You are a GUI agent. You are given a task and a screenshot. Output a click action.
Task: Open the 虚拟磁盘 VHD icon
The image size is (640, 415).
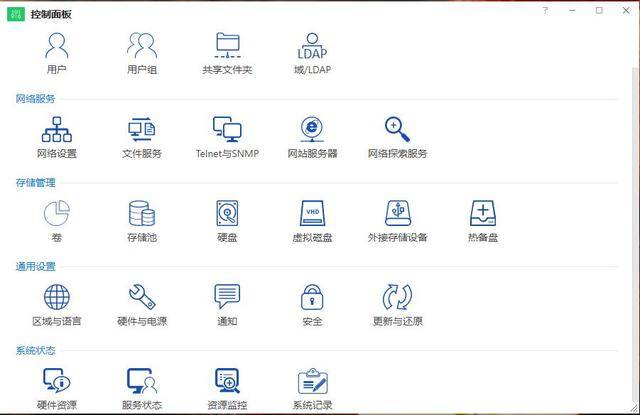tap(312, 213)
